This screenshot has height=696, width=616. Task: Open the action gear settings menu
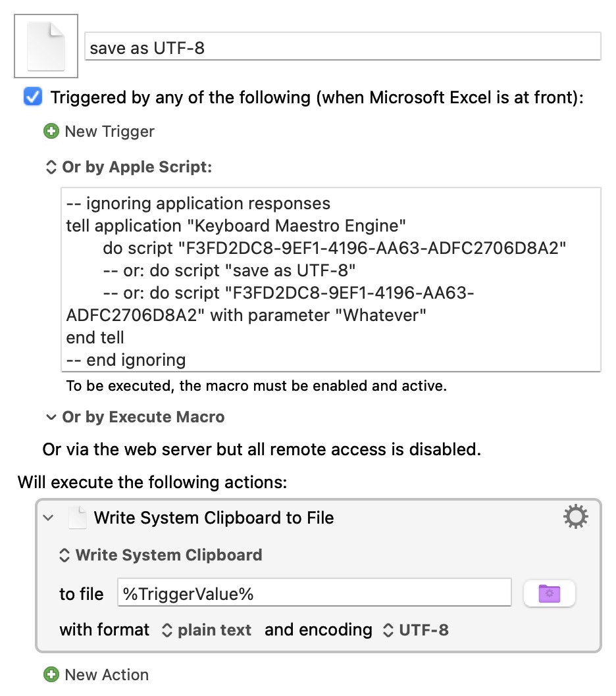coord(576,518)
